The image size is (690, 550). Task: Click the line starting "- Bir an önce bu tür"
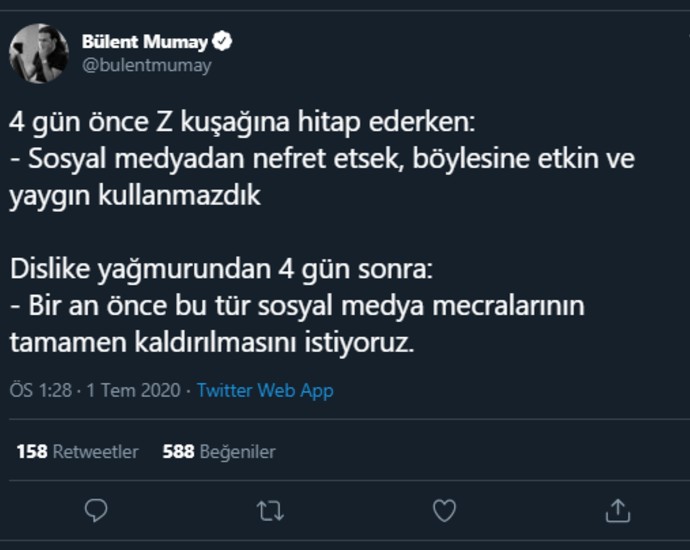[296, 305]
